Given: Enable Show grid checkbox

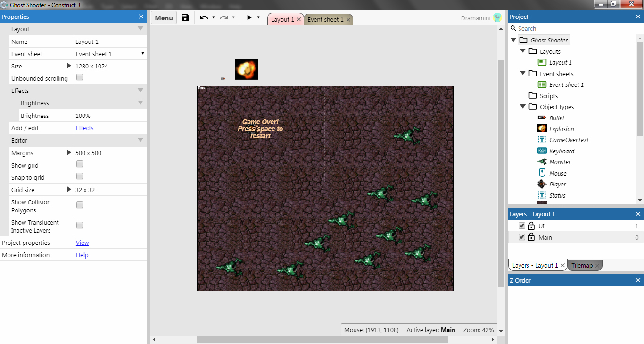Looking at the screenshot, I should (x=80, y=164).
